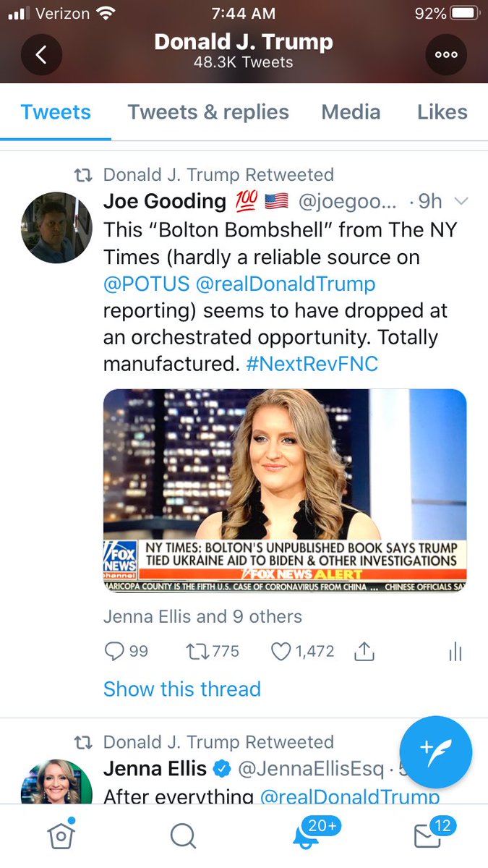Open Joe Gooding's profile avatar
Screen dimensions: 488x868
[x=56, y=227]
